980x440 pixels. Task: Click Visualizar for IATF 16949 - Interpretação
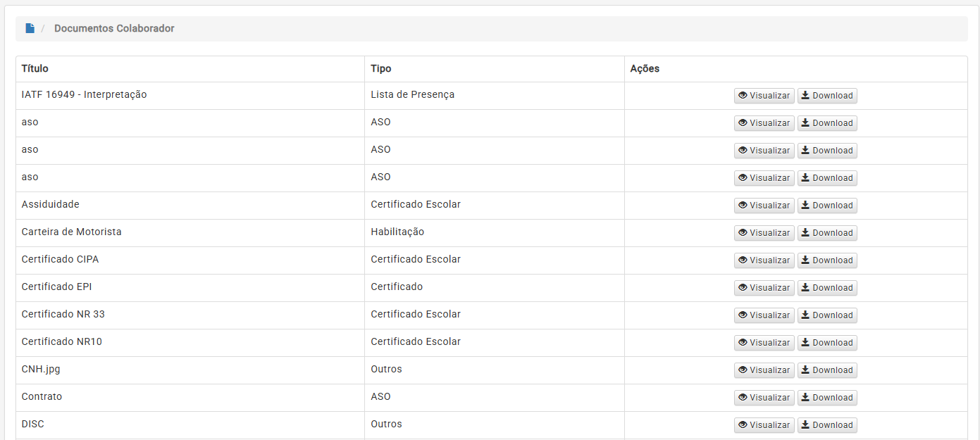tap(764, 96)
